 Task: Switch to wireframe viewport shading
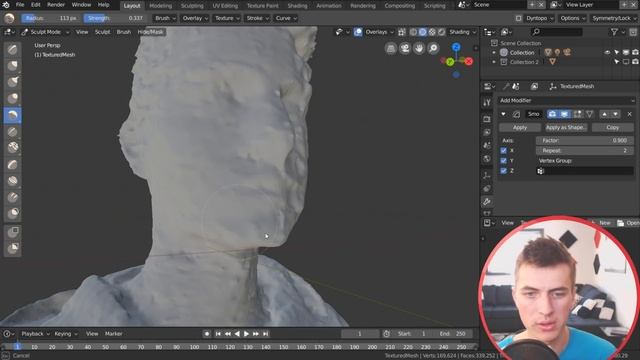[x=413, y=32]
